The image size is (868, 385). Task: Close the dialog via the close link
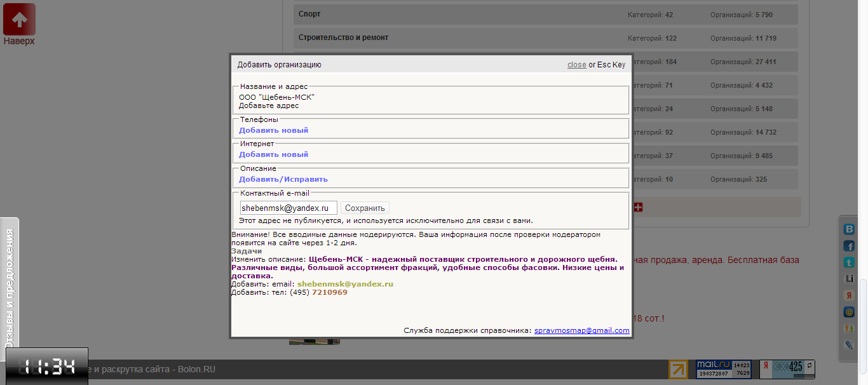click(577, 65)
